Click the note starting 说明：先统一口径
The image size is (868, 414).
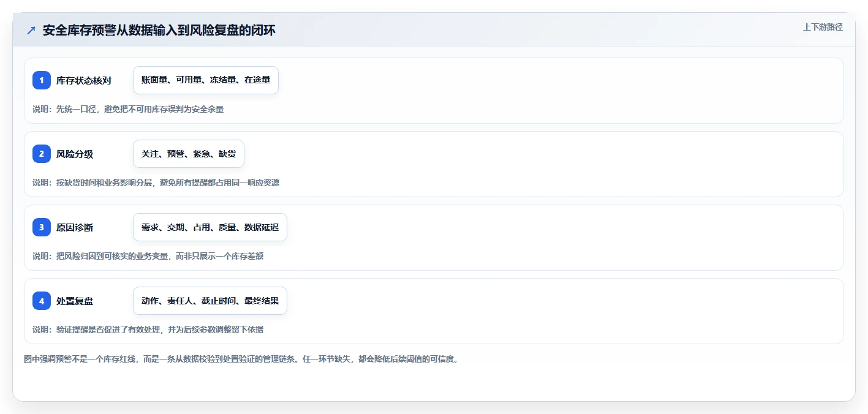tap(128, 109)
